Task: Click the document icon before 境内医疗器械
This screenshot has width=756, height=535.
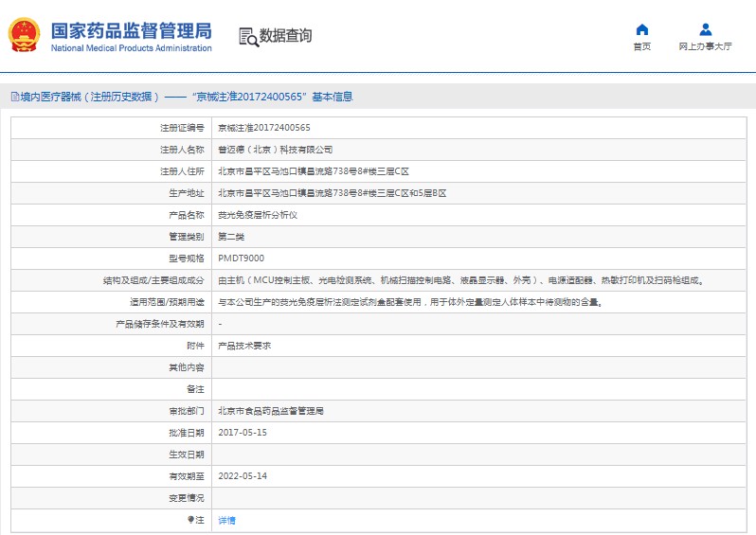Action: pyautogui.click(x=14, y=97)
